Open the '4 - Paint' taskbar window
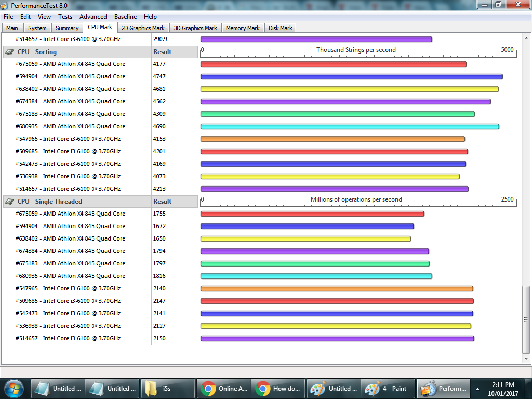The image size is (532, 399). [388, 389]
